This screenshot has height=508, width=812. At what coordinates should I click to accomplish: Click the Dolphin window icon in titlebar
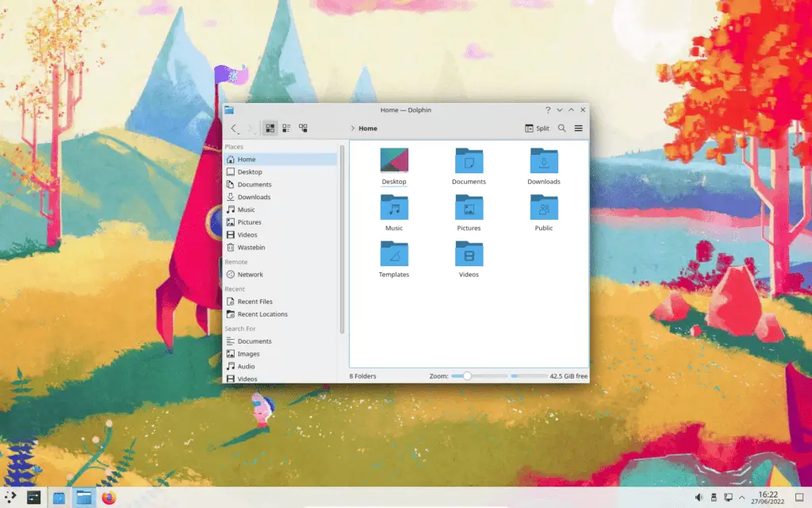coord(229,110)
